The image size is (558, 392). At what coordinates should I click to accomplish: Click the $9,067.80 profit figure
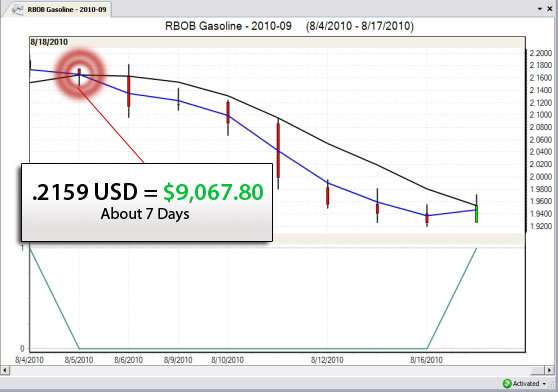(x=213, y=192)
